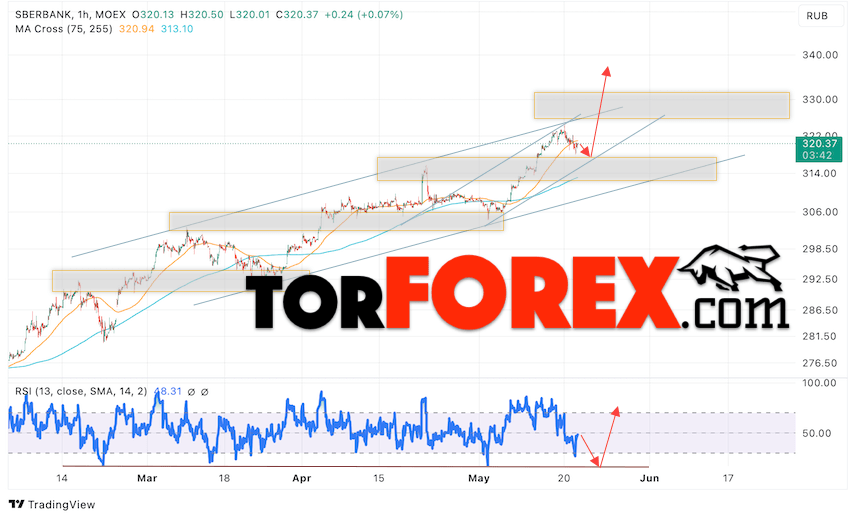Click the 340.00 price scale label

(819, 55)
